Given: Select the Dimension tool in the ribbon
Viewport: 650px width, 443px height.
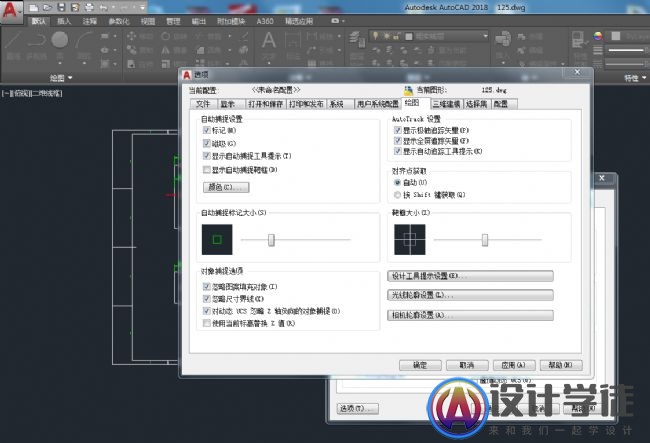Looking at the screenshot, I should (x=293, y=41).
